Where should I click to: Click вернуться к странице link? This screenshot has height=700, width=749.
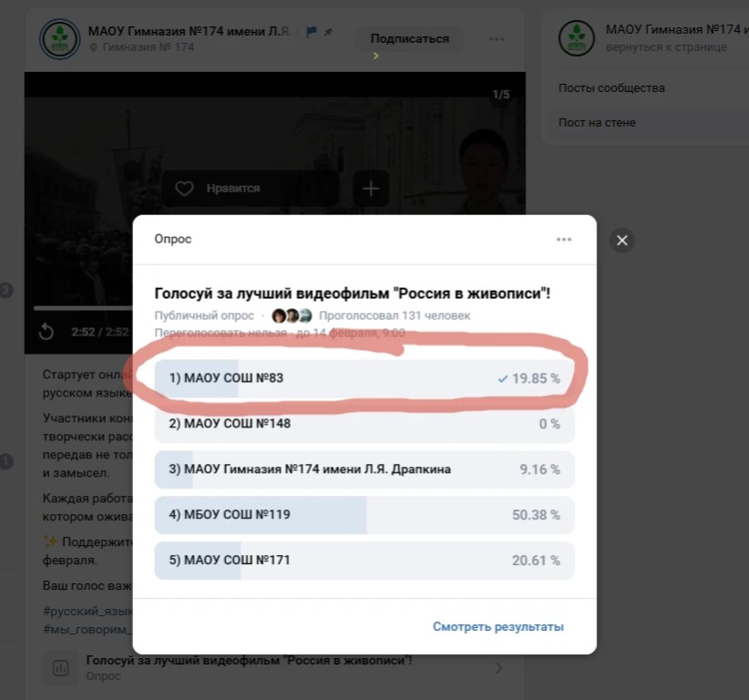666,47
